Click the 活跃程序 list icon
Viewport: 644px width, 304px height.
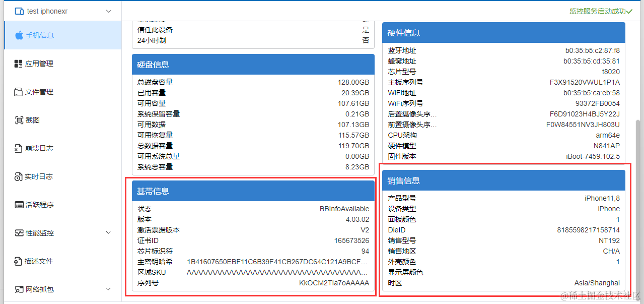tap(19, 205)
